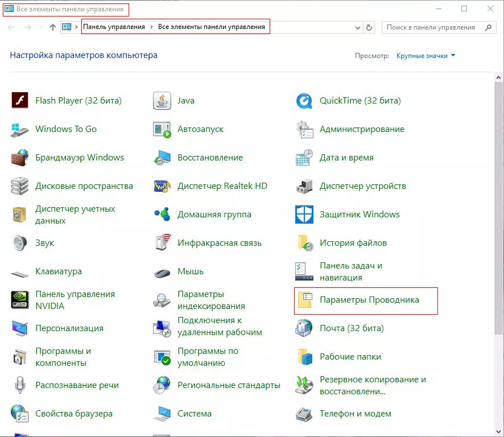Click Резервное копирование и восстановление link
The height and width of the screenshot is (437, 504).
click(373, 385)
